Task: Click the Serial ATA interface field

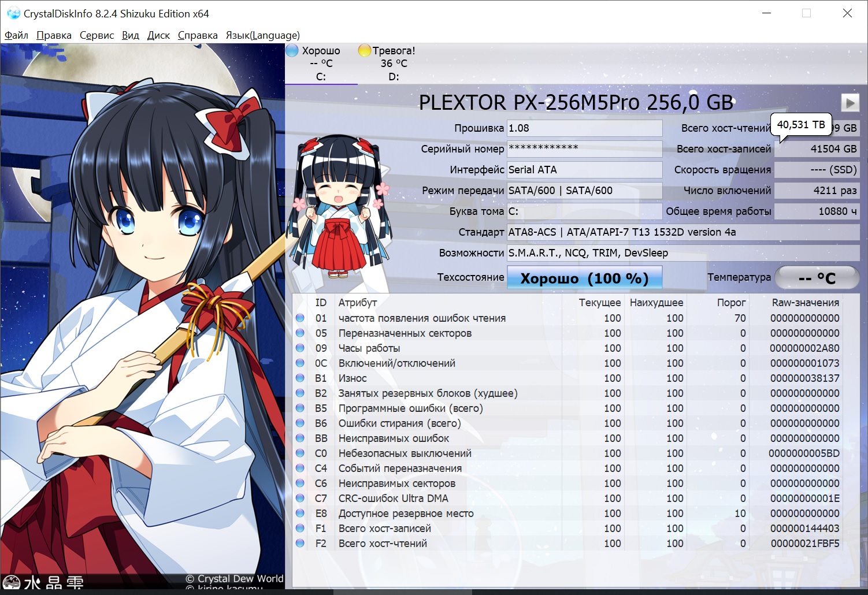Action: [584, 170]
